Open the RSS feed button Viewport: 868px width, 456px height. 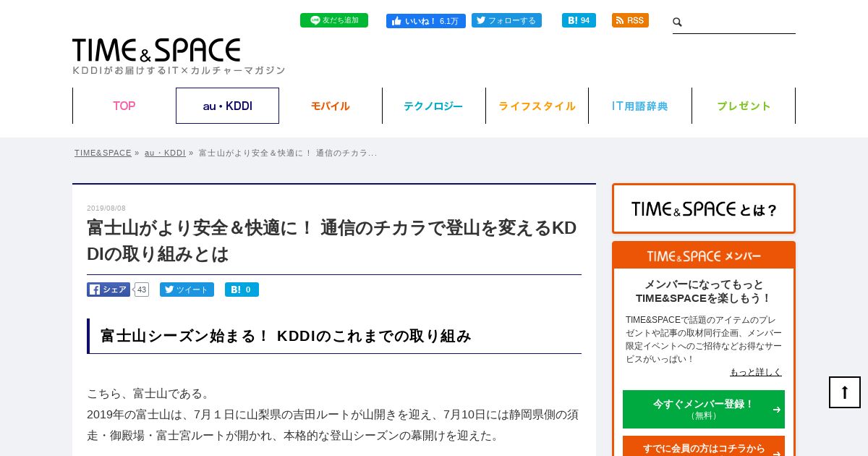point(630,20)
